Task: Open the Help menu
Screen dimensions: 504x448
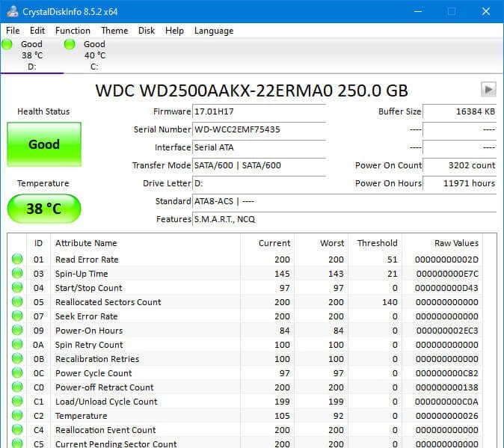Action: (174, 31)
